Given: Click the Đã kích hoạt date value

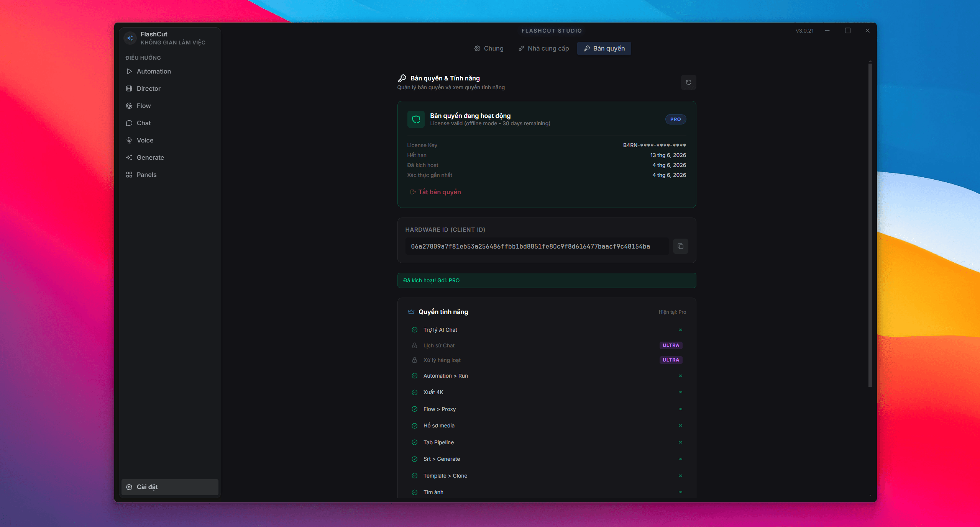Looking at the screenshot, I should pos(669,165).
